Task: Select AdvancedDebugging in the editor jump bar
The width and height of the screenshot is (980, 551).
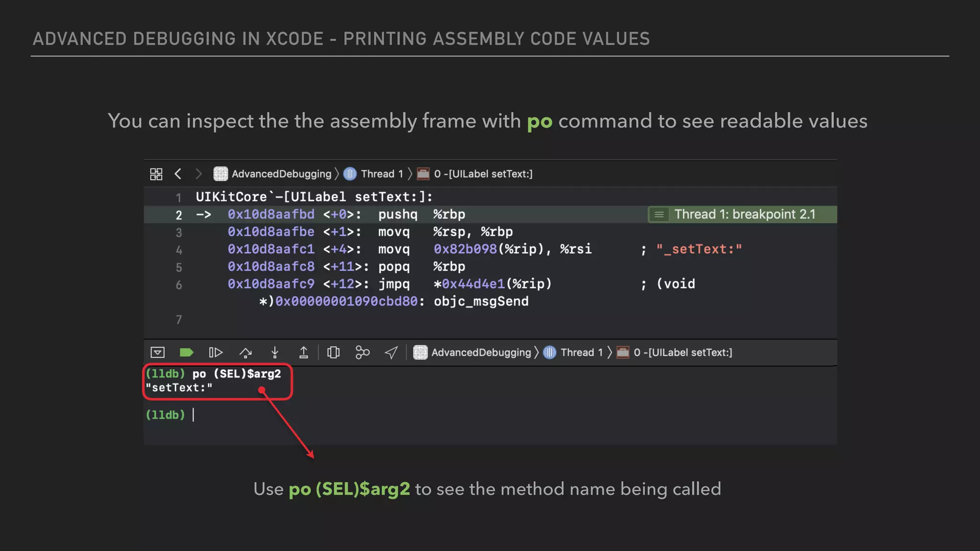Action: (x=272, y=174)
